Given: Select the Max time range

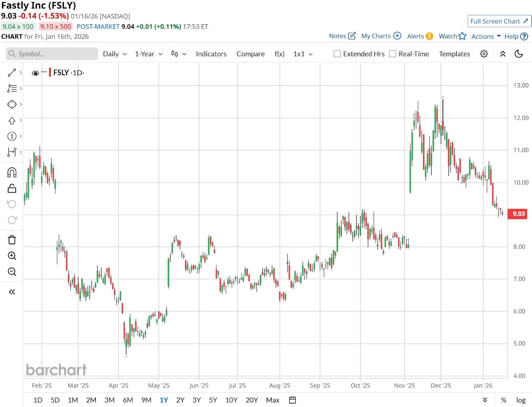Looking at the screenshot, I should pyautogui.click(x=273, y=400).
